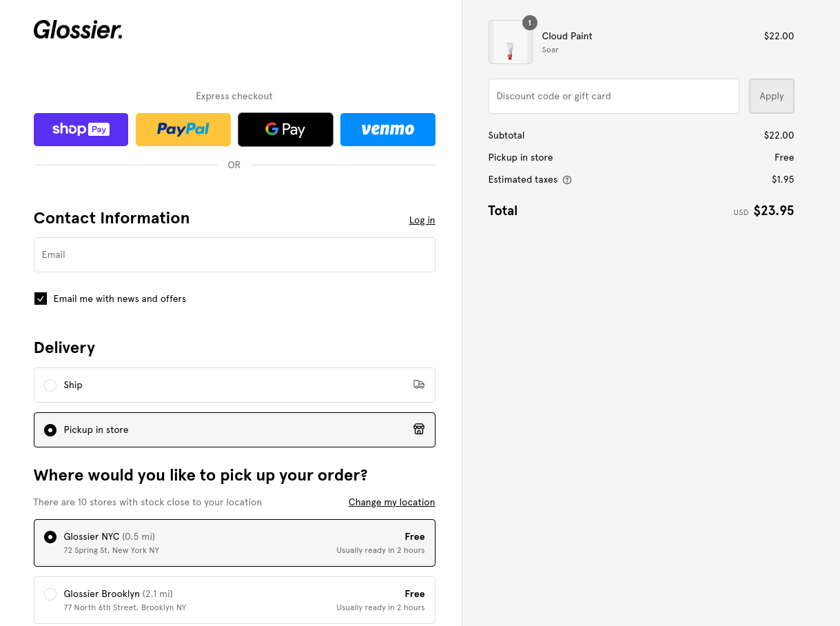Click the store pickup storefront icon
The width and height of the screenshot is (840, 626).
click(x=418, y=430)
